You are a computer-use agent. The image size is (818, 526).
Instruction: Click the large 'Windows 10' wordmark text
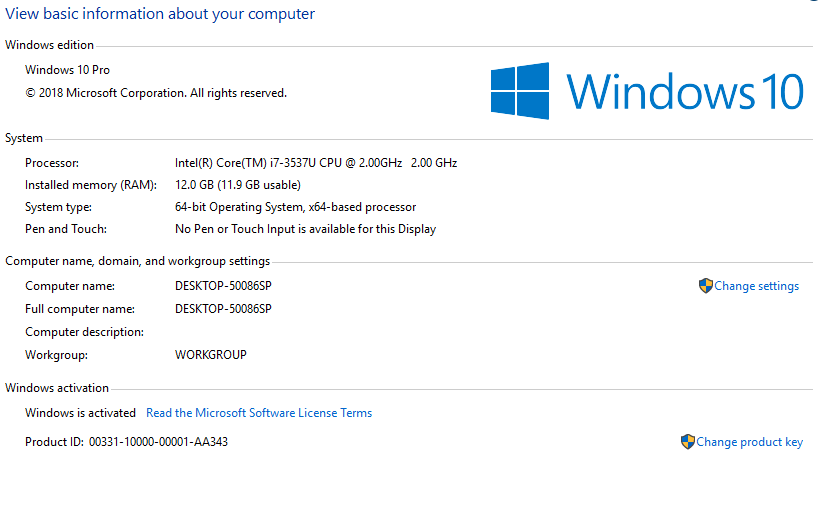pyautogui.click(x=685, y=92)
